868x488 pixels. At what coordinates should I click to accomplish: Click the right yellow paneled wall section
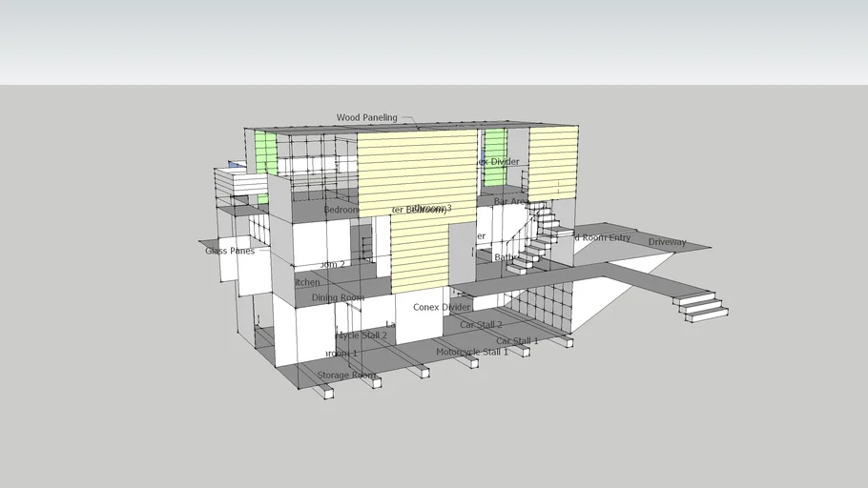(553, 160)
